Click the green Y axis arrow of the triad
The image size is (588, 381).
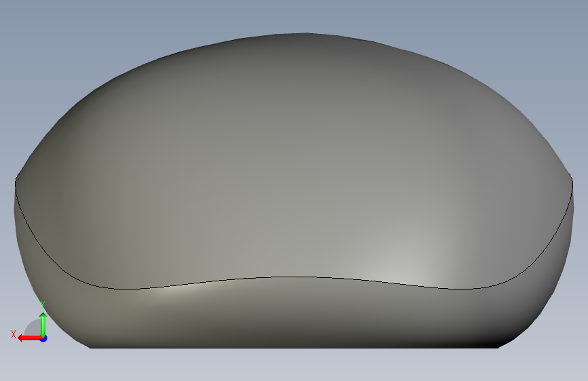pyautogui.click(x=43, y=325)
